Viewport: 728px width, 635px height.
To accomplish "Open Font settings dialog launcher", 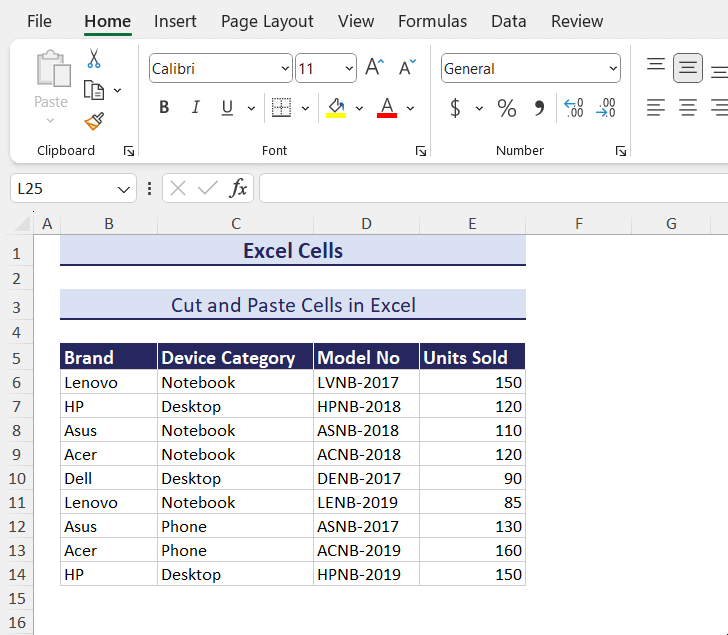I will [x=421, y=151].
